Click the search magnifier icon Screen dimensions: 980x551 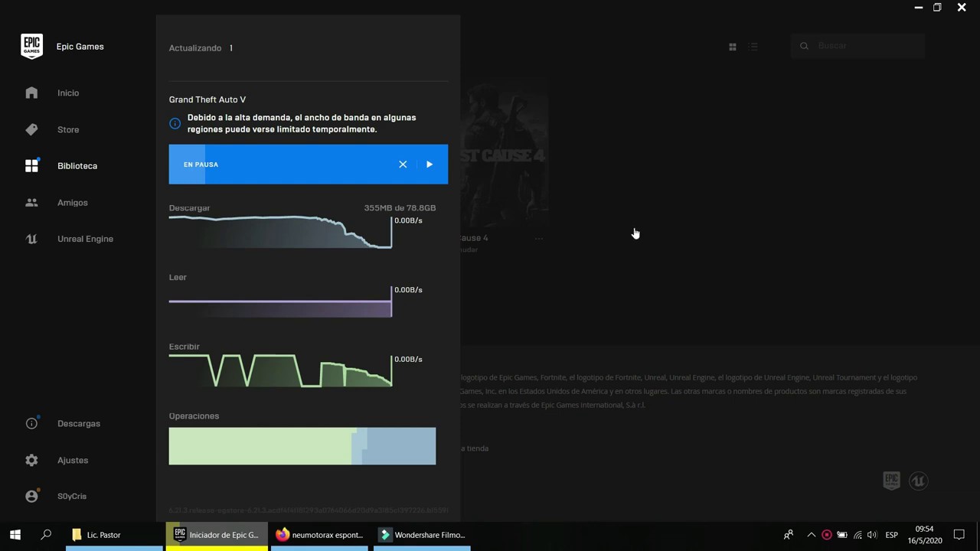(804, 46)
